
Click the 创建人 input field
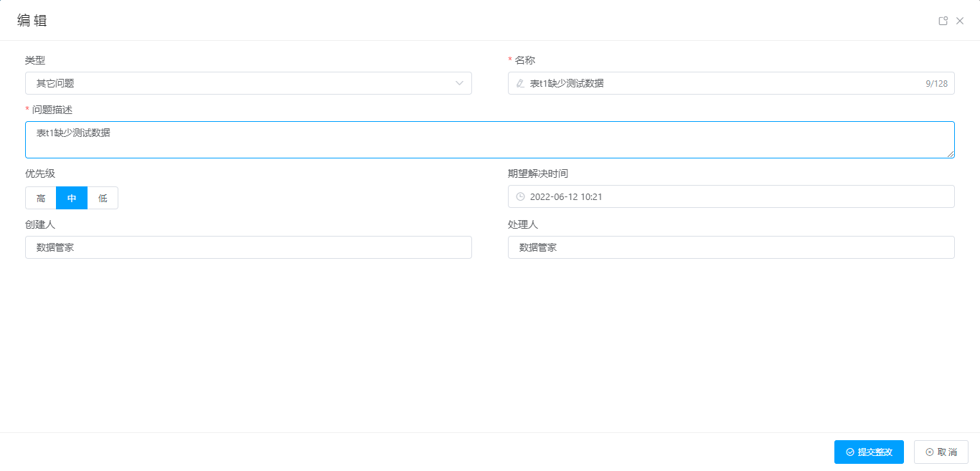point(248,247)
